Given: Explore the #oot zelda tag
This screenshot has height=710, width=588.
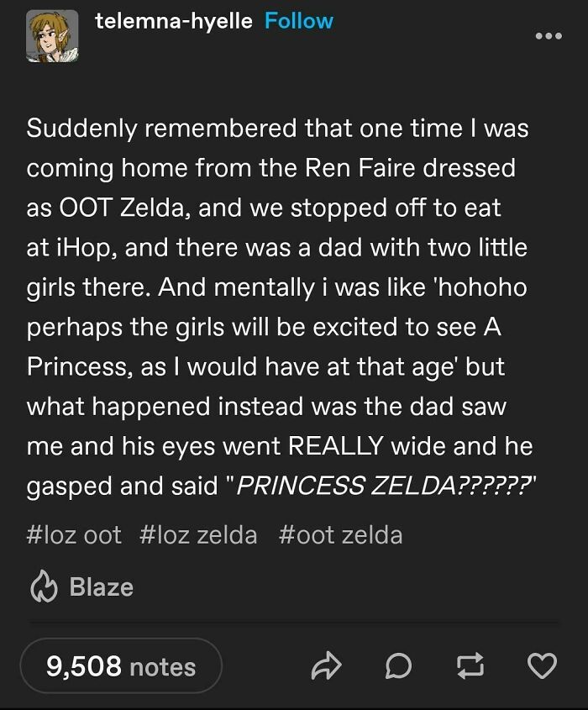Looking at the screenshot, I should (x=339, y=534).
